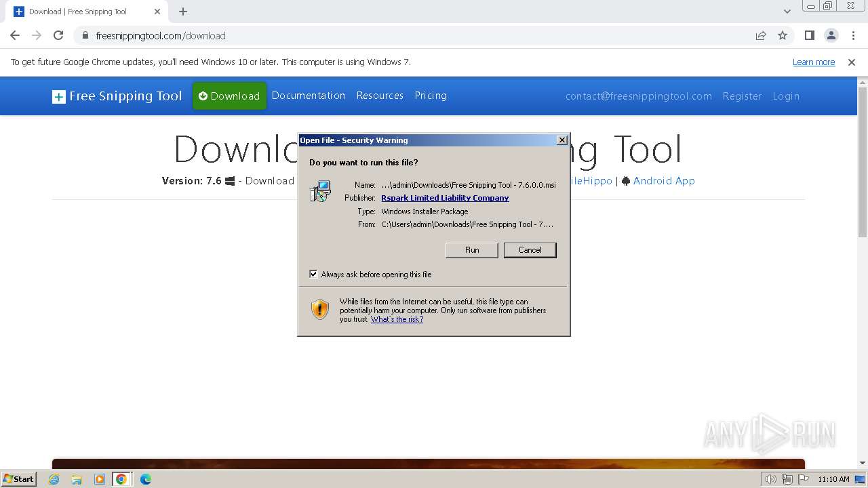Dismiss the Chrome update notification bar
This screenshot has height=488, width=868.
point(852,62)
